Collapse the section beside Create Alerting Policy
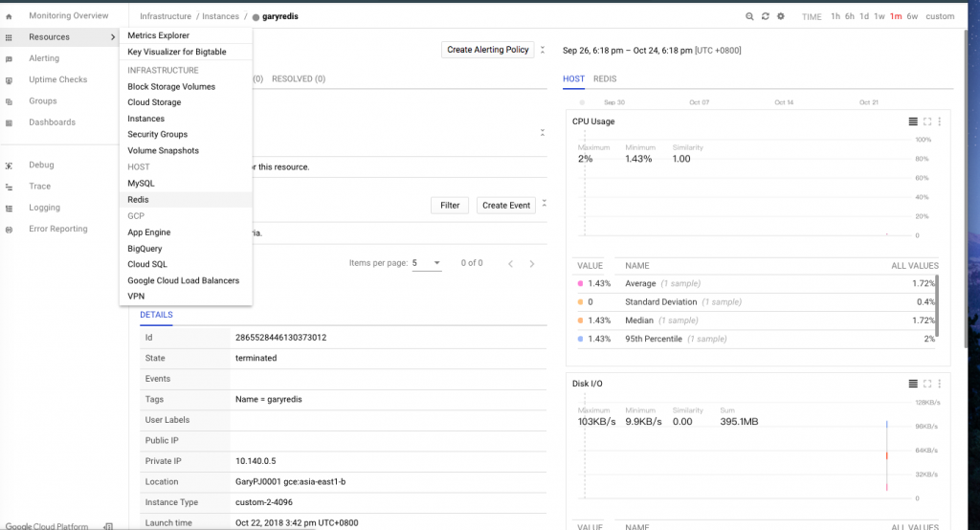The height and width of the screenshot is (530, 980). 543,50
